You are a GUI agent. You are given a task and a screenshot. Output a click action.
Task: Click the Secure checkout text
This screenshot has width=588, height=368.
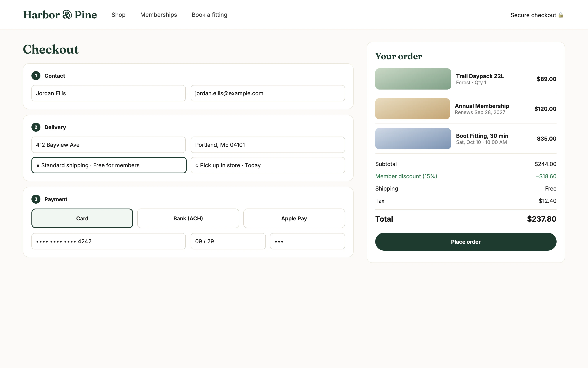(x=533, y=15)
